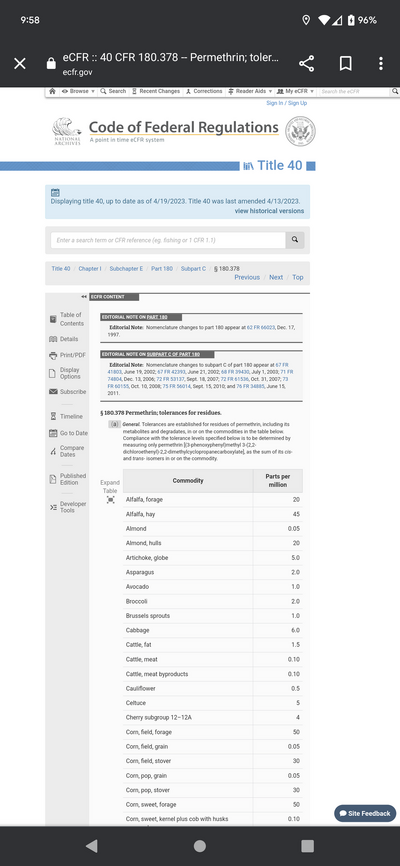Image resolution: width=400 pixels, height=866 pixels.
Task: Go to eCFR home via house icon
Action: [52, 91]
